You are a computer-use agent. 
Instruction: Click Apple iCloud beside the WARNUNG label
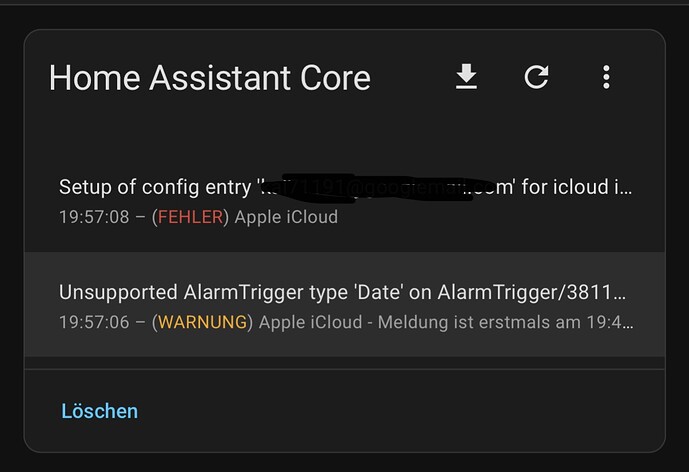pyautogui.click(x=310, y=323)
